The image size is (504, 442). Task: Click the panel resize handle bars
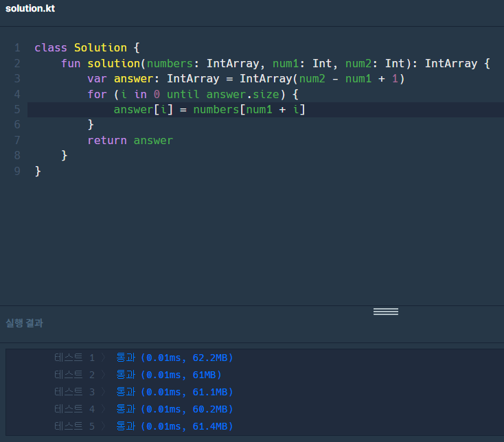coord(386,312)
